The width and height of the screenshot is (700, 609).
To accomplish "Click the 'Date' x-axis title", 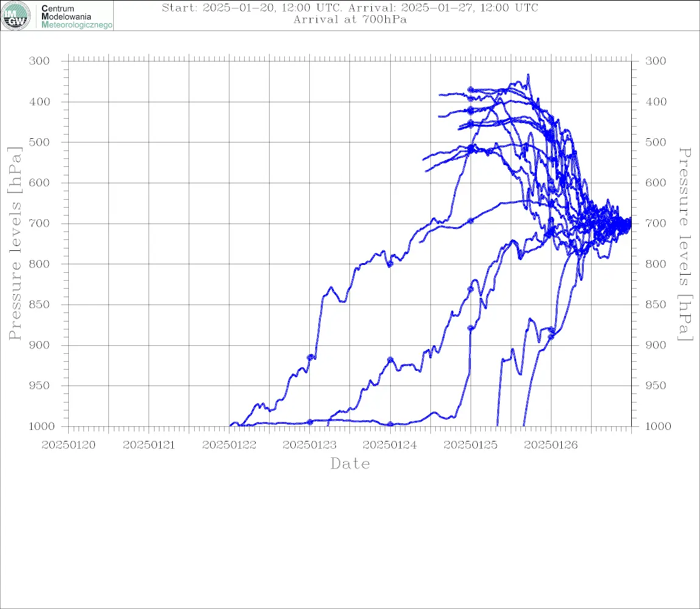I will click(350, 463).
